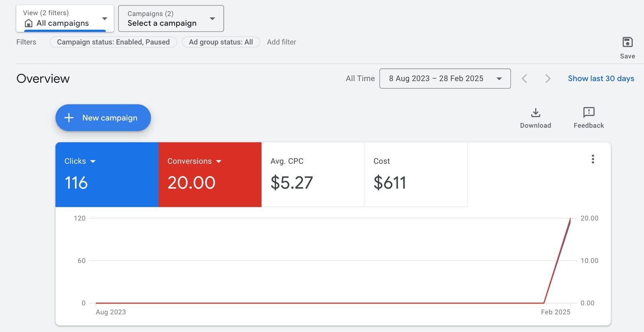Open the Feedback icon

pos(588,113)
